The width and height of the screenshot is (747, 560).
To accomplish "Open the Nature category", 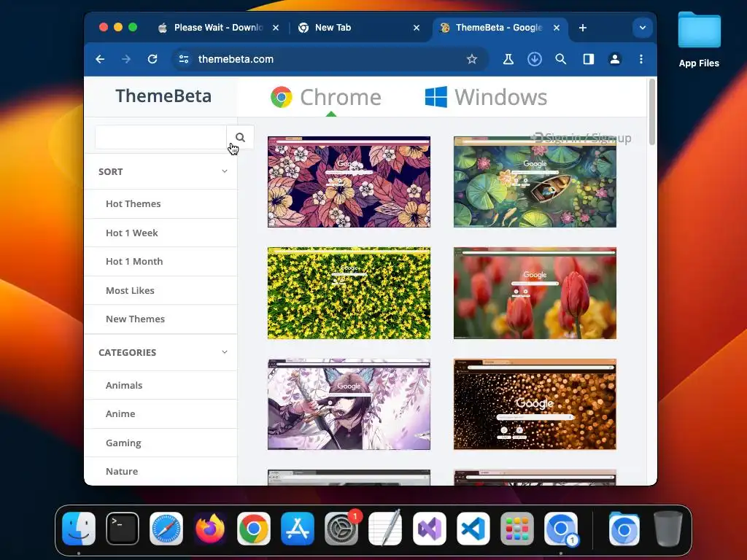I will [x=122, y=472].
